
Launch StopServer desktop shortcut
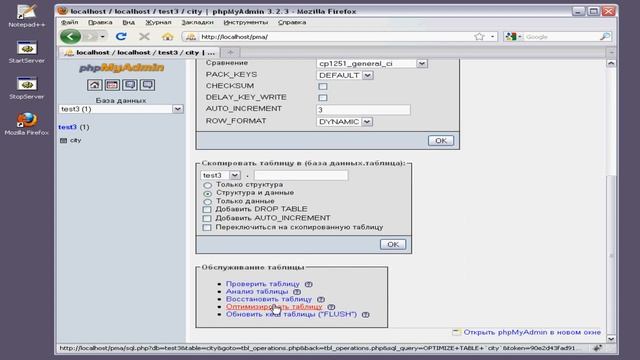(27, 88)
